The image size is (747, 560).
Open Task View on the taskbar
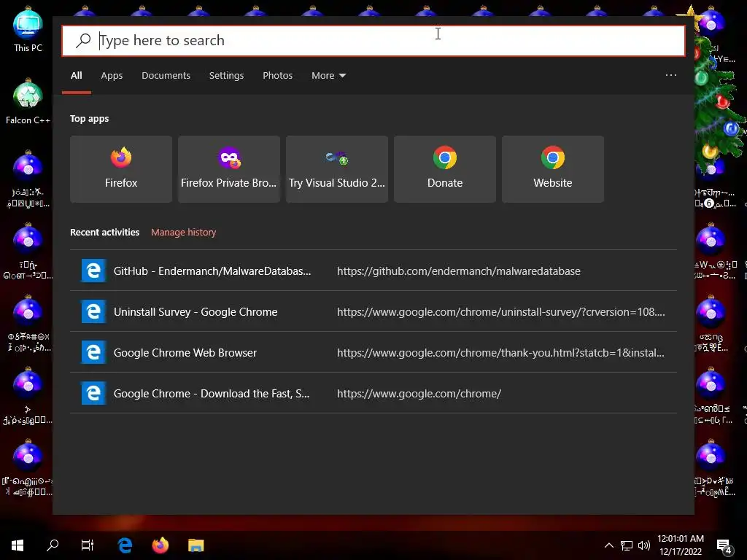pyautogui.click(x=88, y=545)
